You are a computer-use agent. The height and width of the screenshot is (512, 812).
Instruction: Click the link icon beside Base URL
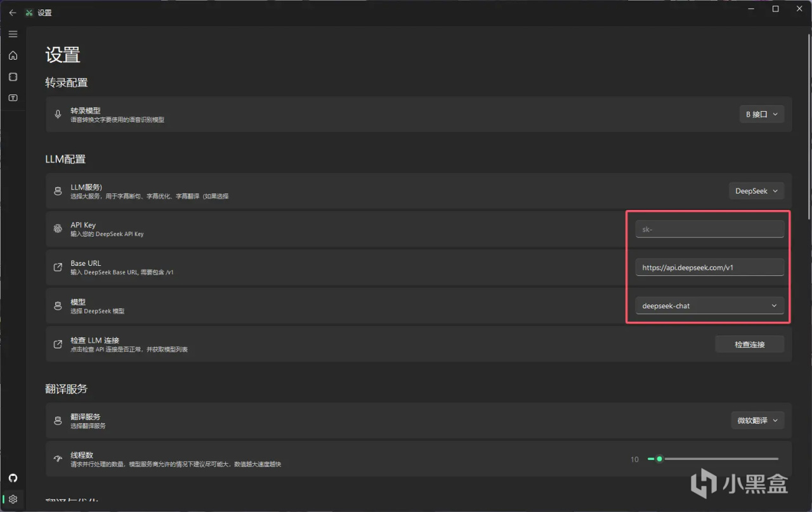[x=58, y=267]
